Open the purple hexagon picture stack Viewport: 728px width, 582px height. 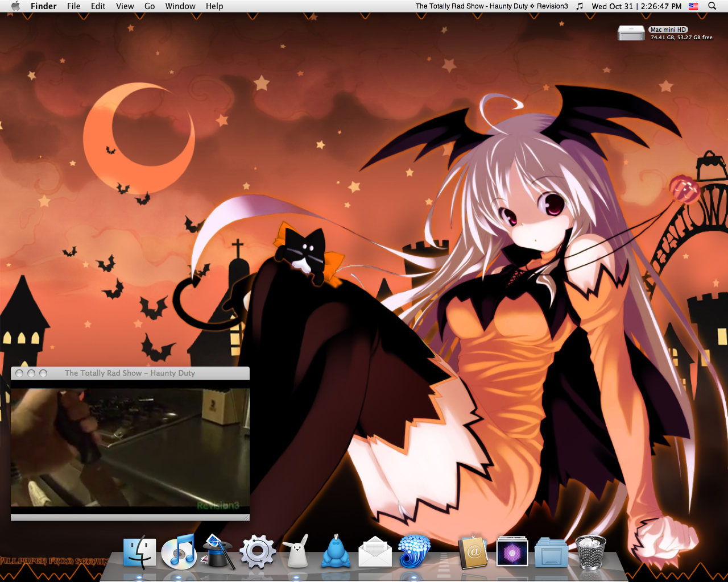[512, 552]
